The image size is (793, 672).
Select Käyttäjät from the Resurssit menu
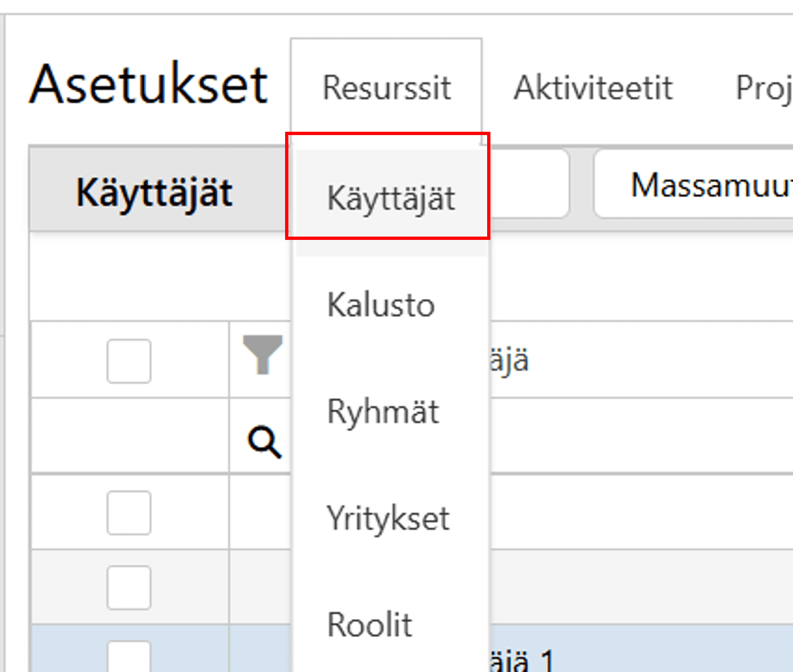[x=391, y=198]
